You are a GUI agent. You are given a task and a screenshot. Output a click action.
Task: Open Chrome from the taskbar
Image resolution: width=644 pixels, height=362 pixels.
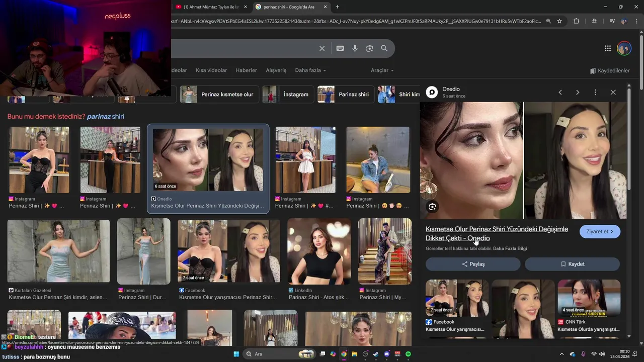point(344,354)
